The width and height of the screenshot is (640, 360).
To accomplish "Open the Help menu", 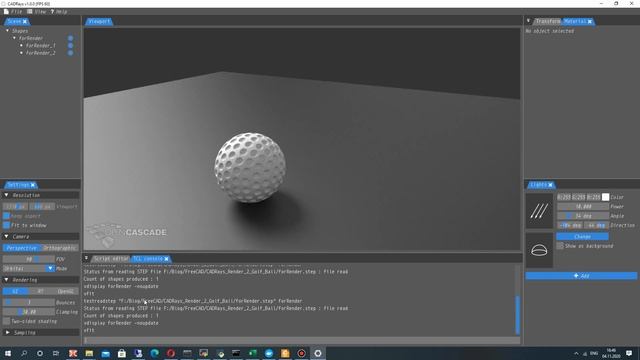I will coord(59,12).
